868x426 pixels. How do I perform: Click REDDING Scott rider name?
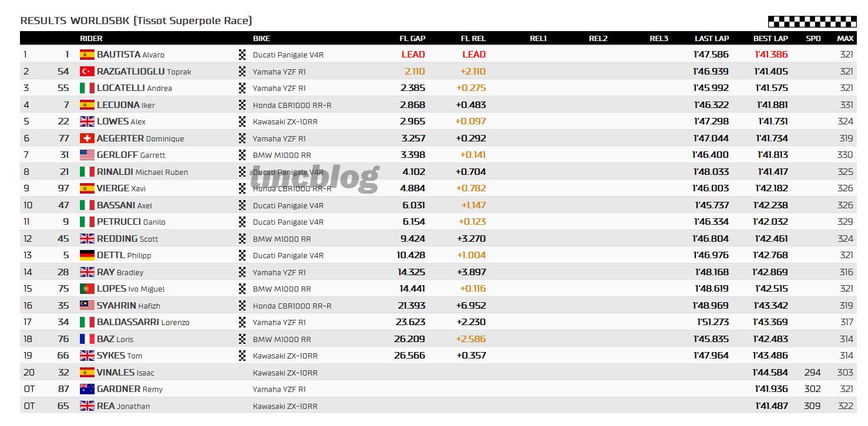point(127,239)
